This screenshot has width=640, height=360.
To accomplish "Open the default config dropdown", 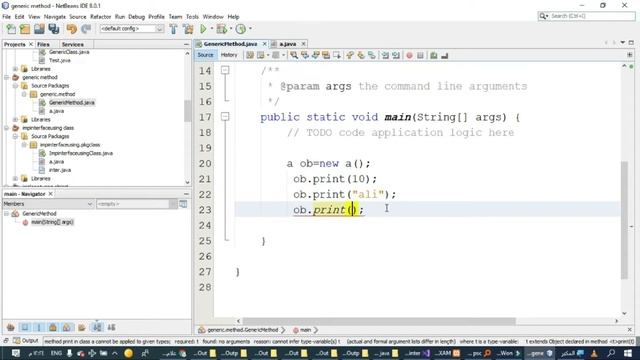I will pyautogui.click(x=132, y=29).
